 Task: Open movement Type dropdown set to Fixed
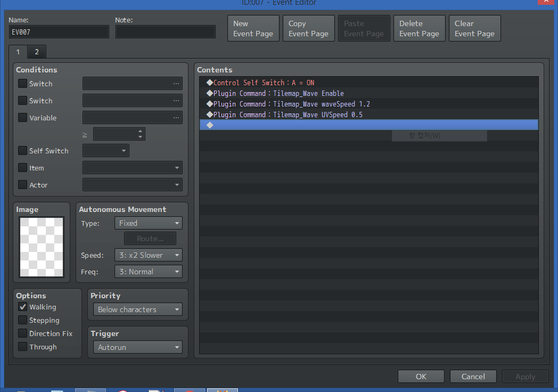pos(149,223)
